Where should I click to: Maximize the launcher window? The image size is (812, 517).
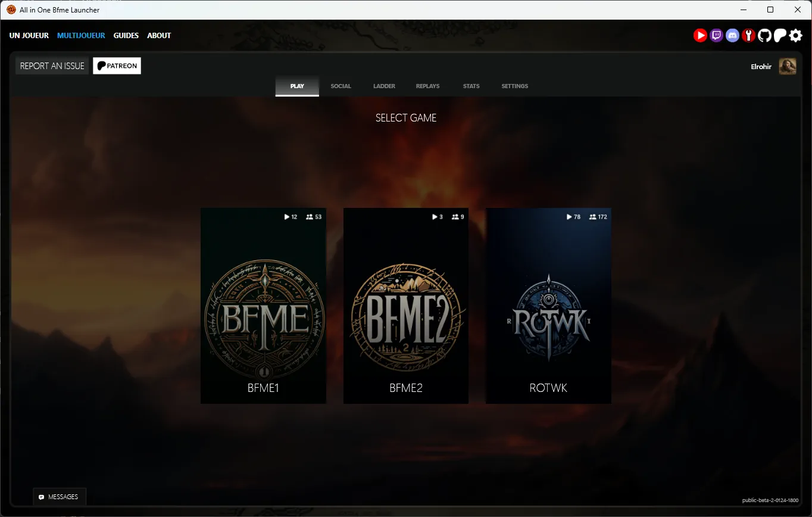770,10
